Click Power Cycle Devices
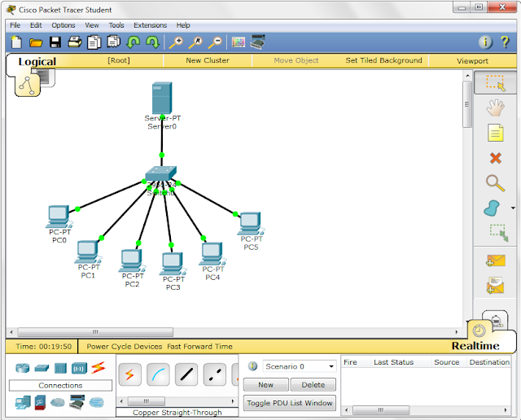Viewport: 521px width, 420px height. tap(125, 347)
